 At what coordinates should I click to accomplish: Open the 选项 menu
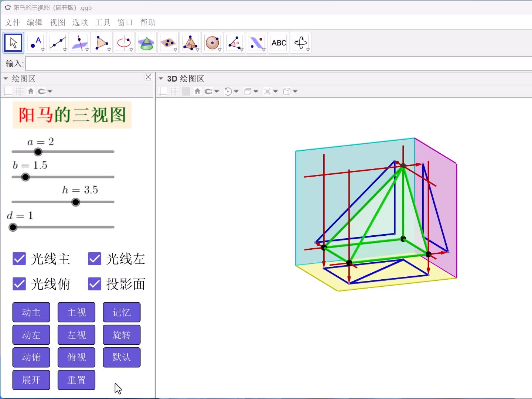pos(80,23)
